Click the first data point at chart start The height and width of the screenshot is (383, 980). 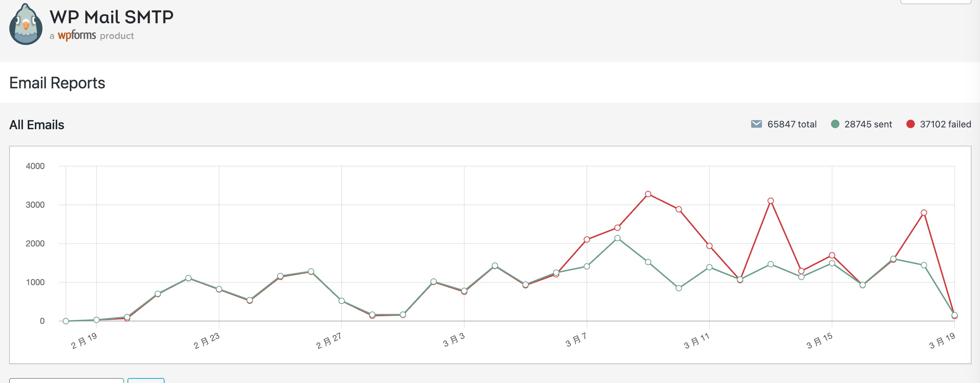point(66,321)
